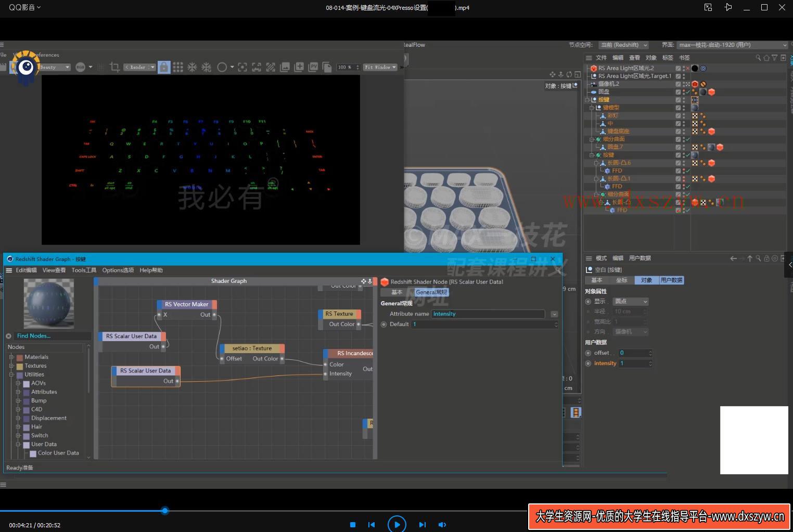Click the grid bucket icon in render toolbar
The width and height of the screenshot is (793, 532).
click(178, 67)
